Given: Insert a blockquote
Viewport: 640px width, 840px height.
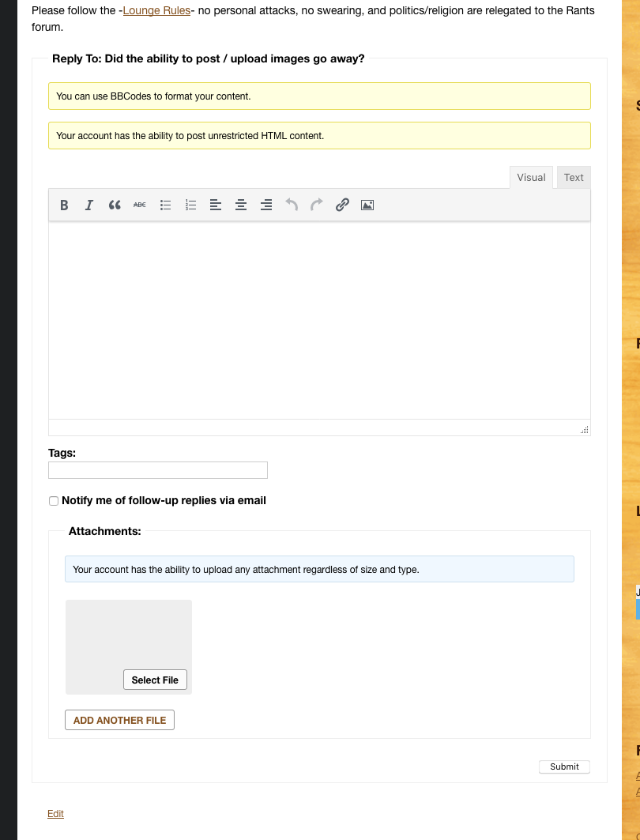Looking at the screenshot, I should coord(115,205).
